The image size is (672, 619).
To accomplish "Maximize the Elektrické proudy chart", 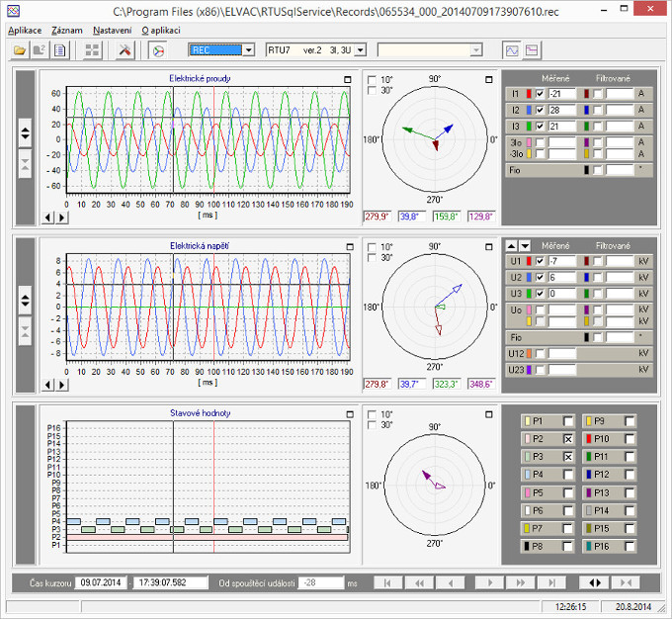I will coord(348,80).
